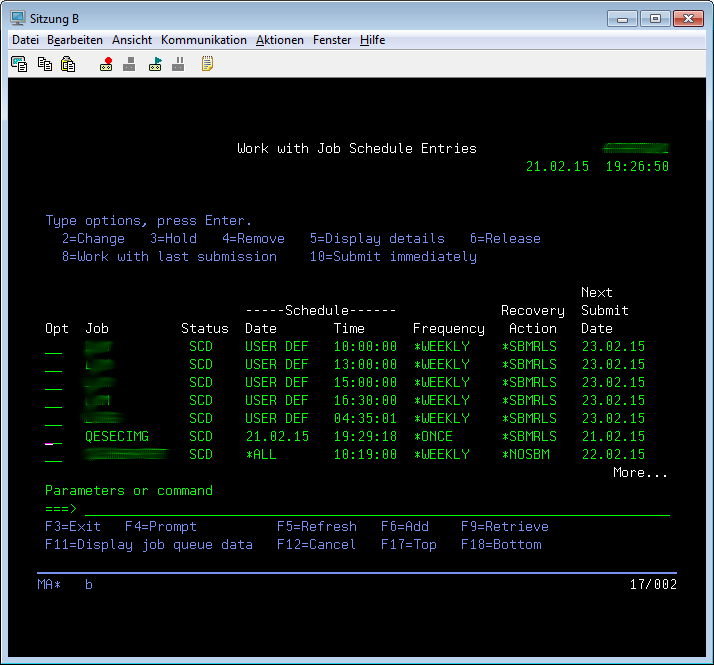Click the Copy toolbar icon
The image size is (714, 665).
click(x=44, y=64)
